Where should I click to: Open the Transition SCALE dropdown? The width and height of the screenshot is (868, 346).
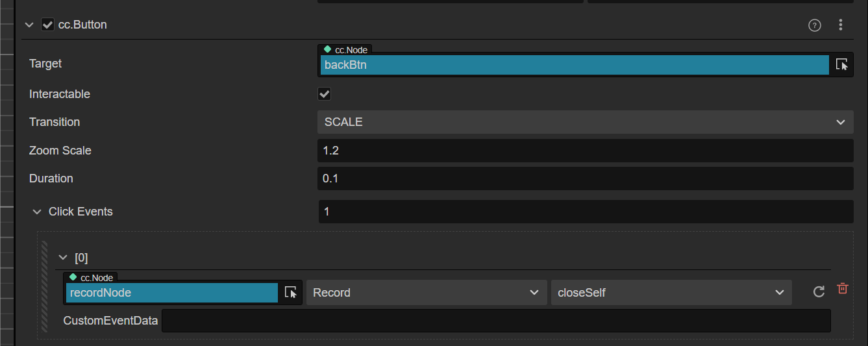pyautogui.click(x=585, y=122)
